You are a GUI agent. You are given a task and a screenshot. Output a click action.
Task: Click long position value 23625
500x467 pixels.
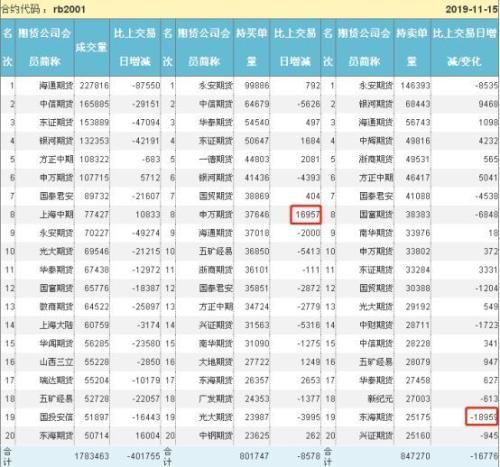(x=257, y=435)
